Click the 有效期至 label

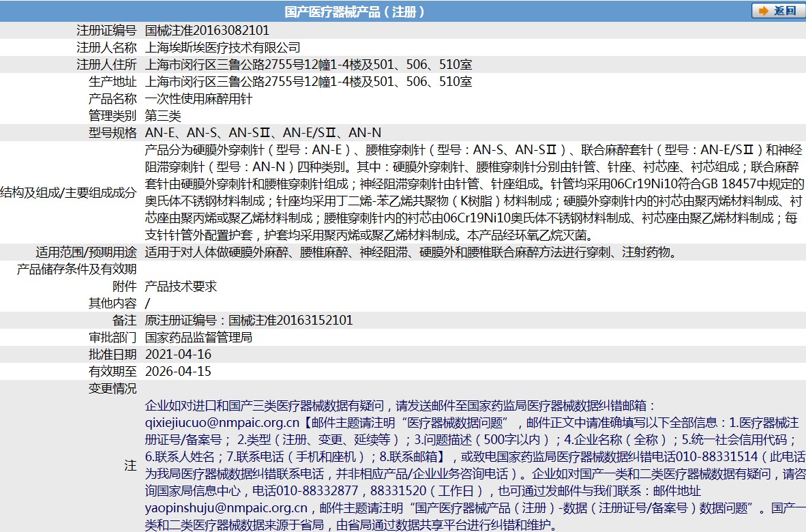(113, 371)
